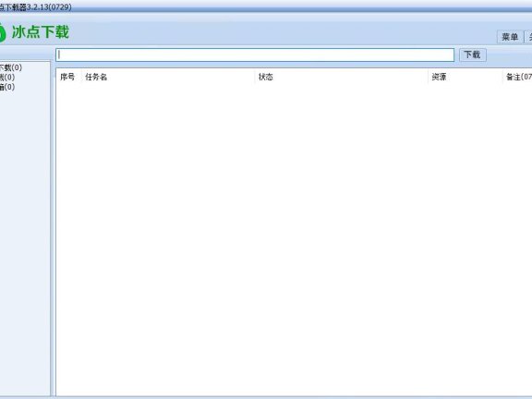Click the 备注 column header
The height and width of the screenshot is (399, 532).
point(517,77)
